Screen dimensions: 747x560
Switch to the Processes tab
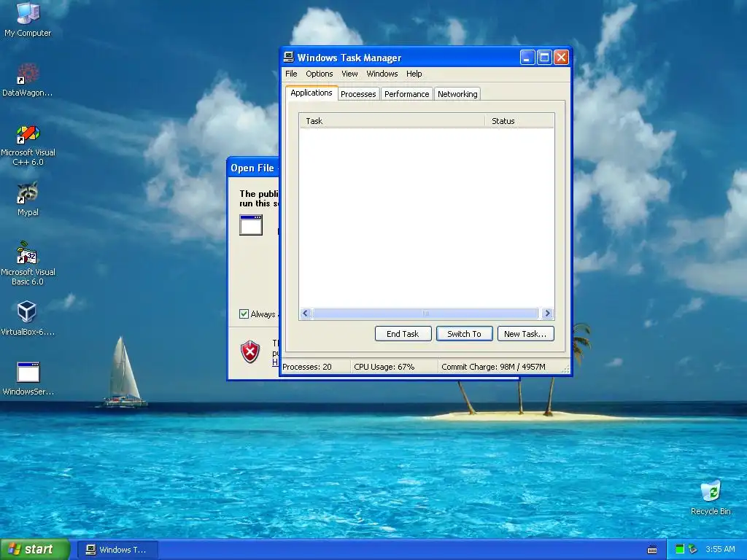[358, 94]
